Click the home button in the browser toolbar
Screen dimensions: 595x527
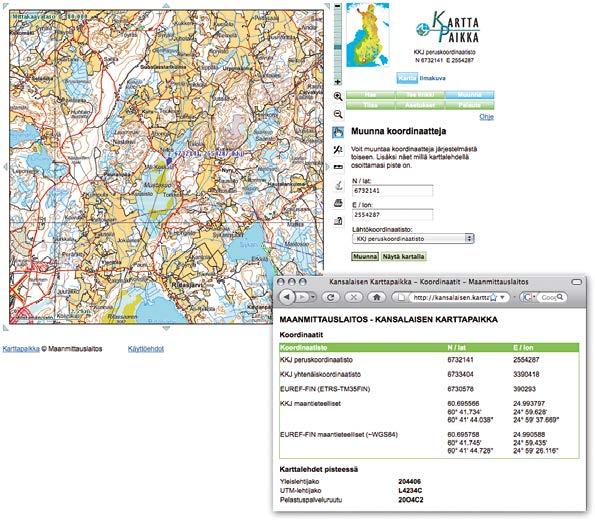coord(377,297)
